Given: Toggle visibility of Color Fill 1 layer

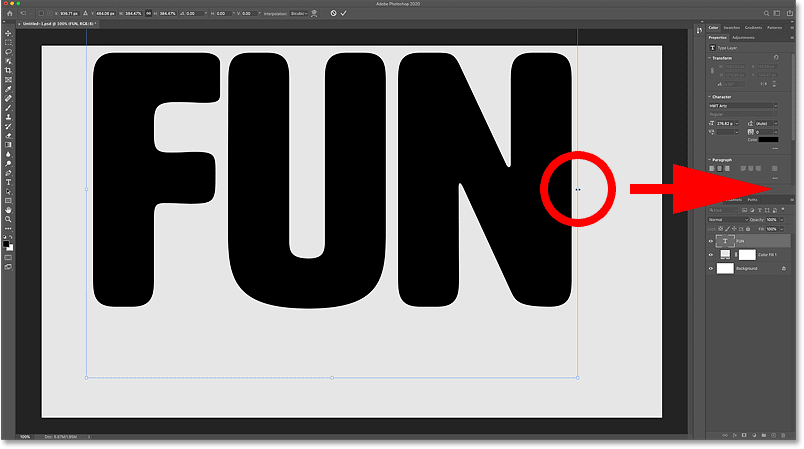Looking at the screenshot, I should (x=712, y=255).
